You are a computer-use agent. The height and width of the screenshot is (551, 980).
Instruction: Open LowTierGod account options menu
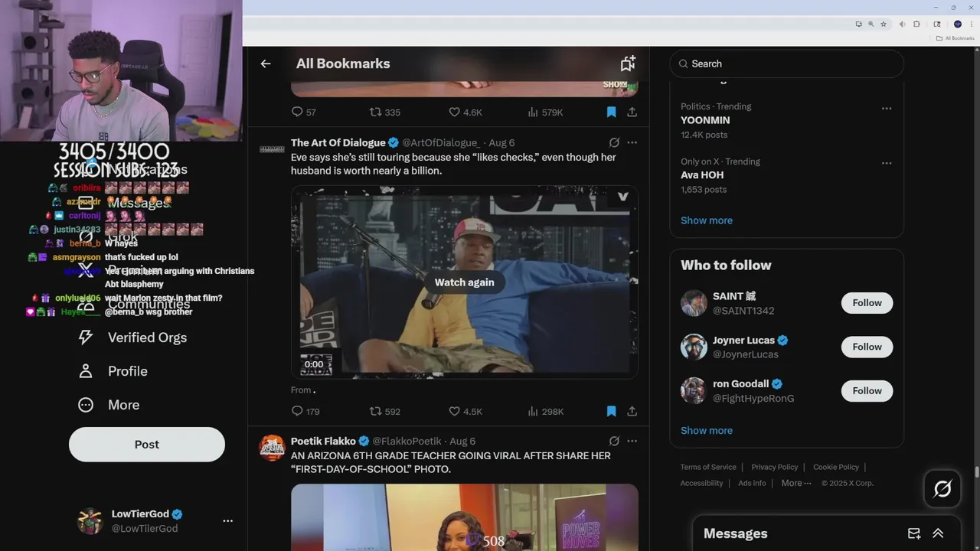[227, 520]
